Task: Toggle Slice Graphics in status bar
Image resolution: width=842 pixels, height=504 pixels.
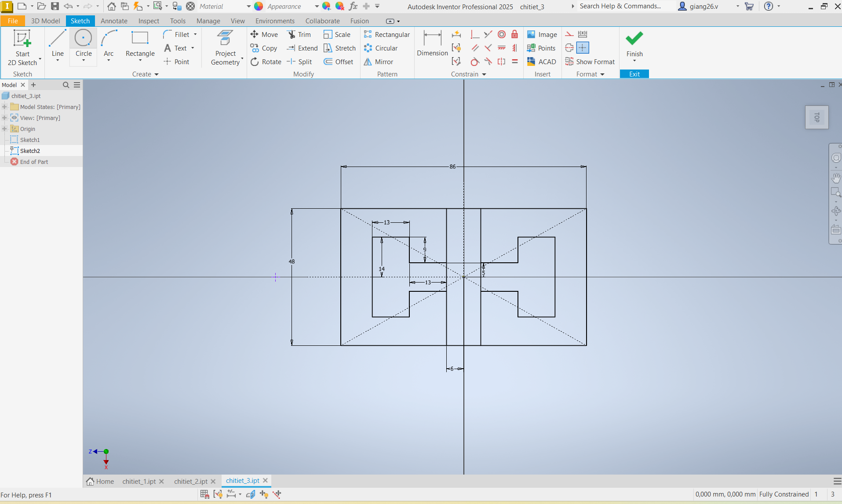Action: pos(251,494)
